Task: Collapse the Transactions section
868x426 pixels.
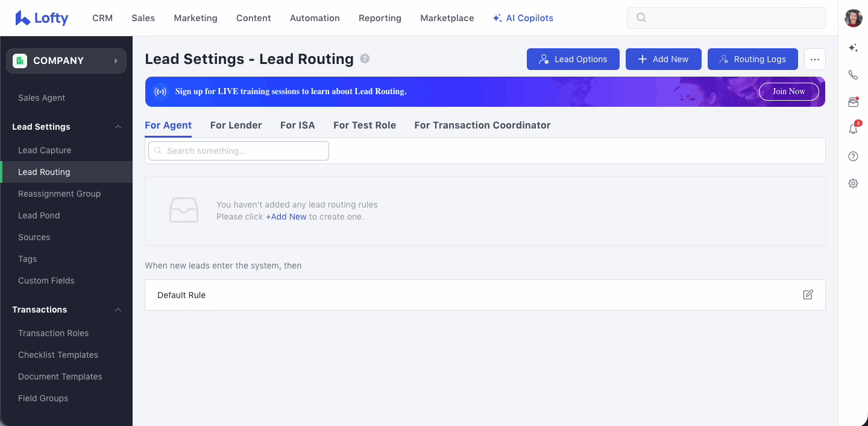Action: (x=118, y=310)
